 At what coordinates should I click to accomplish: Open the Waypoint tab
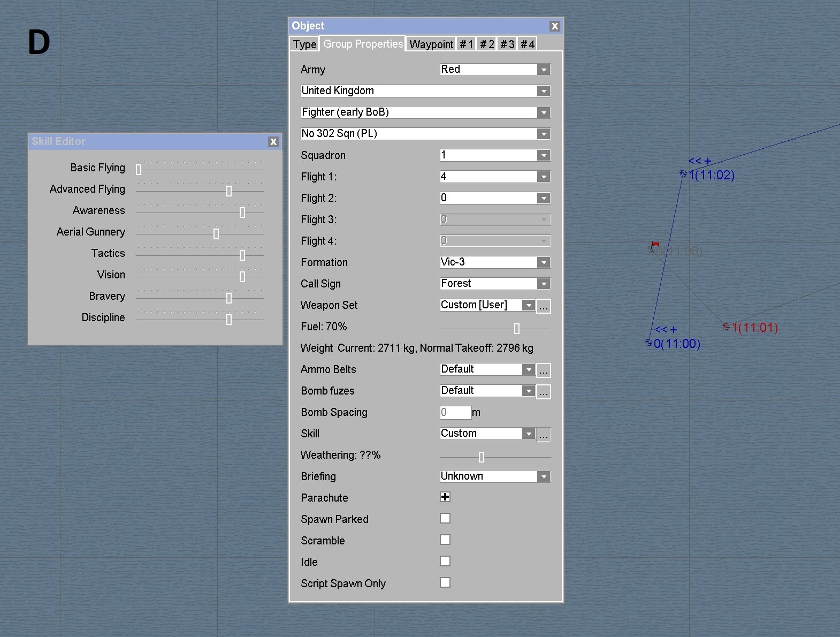[x=431, y=44]
